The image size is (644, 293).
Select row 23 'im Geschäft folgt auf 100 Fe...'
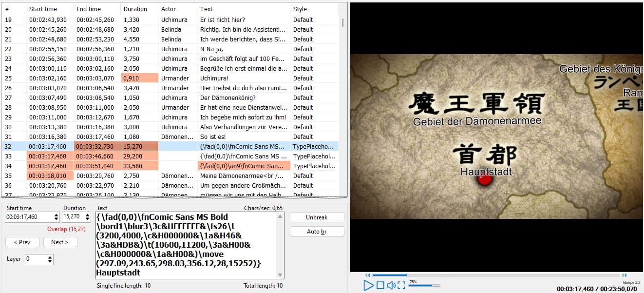tap(170, 59)
